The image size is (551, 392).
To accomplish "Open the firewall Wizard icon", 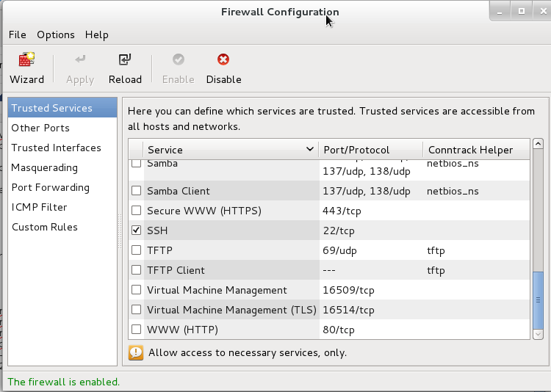I will pos(27,60).
